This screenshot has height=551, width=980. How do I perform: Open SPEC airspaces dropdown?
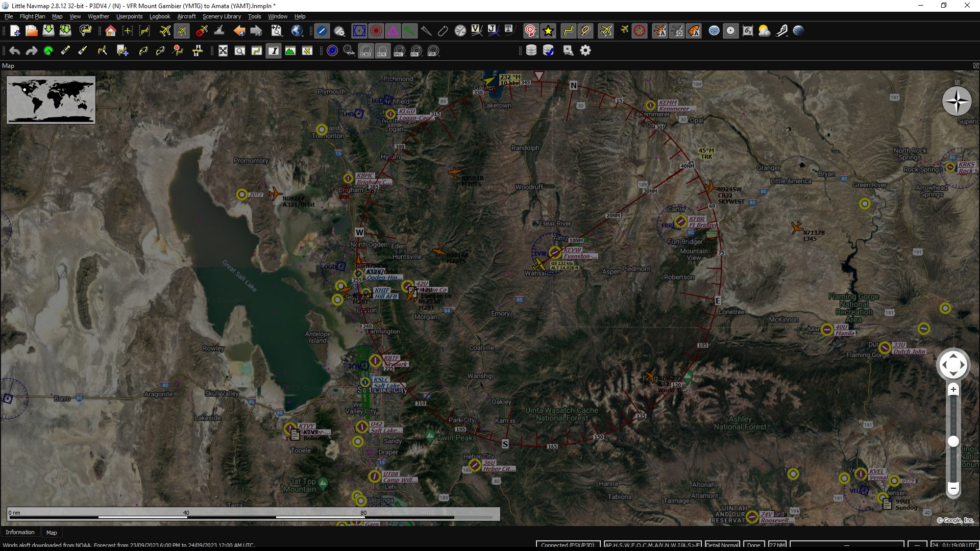pyautogui.click(x=399, y=51)
